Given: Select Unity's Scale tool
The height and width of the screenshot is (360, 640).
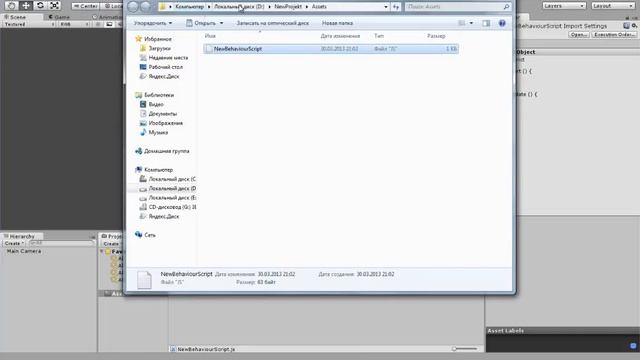Looking at the screenshot, I should (x=54, y=5).
